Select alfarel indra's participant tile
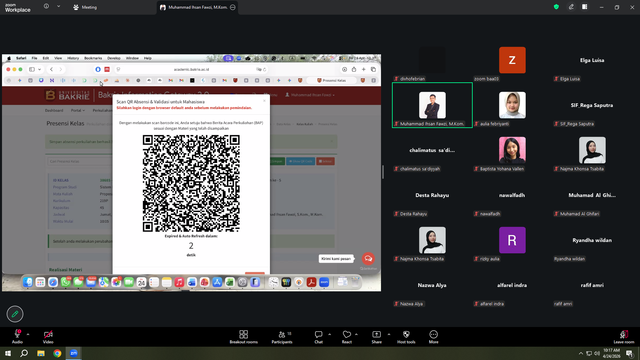The width and height of the screenshot is (640, 360). 512,285
